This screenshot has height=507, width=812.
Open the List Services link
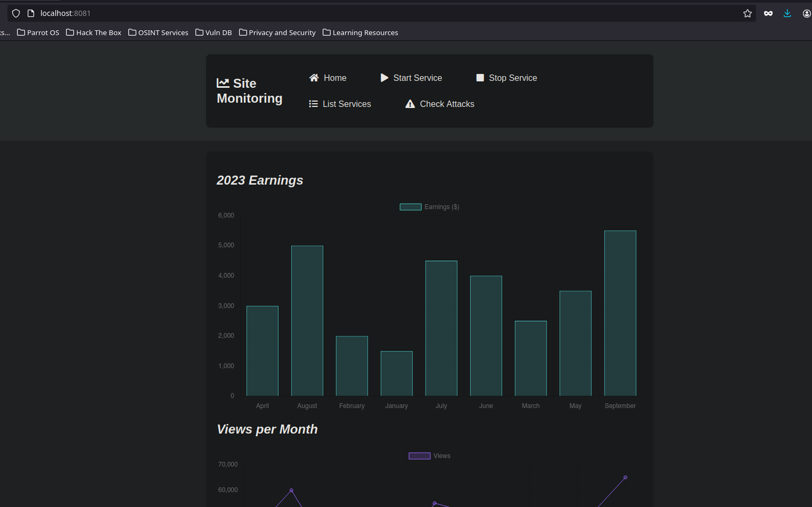[340, 104]
